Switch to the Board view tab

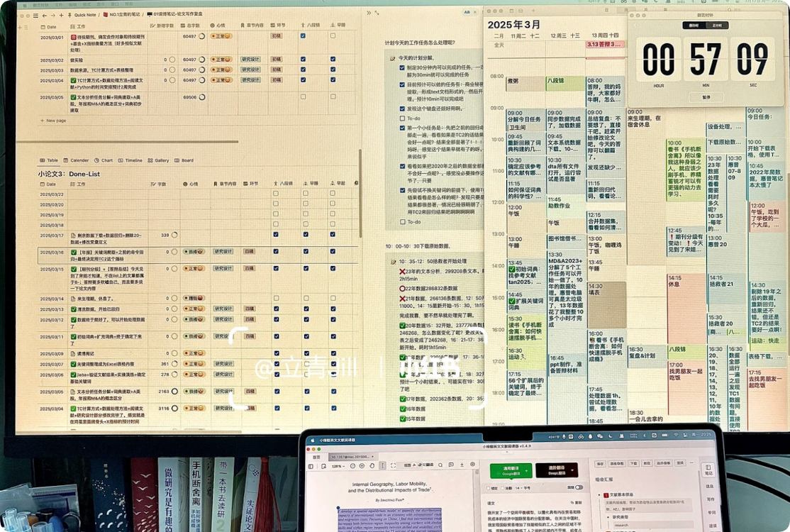184,160
